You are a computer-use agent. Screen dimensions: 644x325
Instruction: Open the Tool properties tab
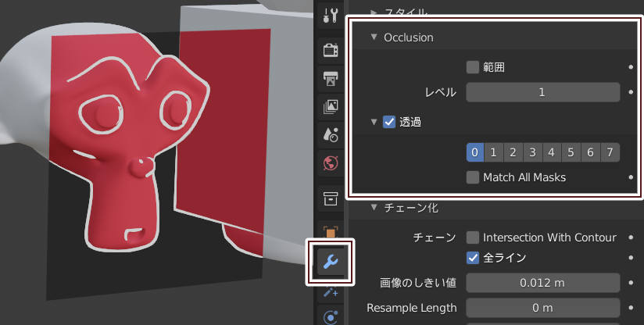(x=331, y=15)
